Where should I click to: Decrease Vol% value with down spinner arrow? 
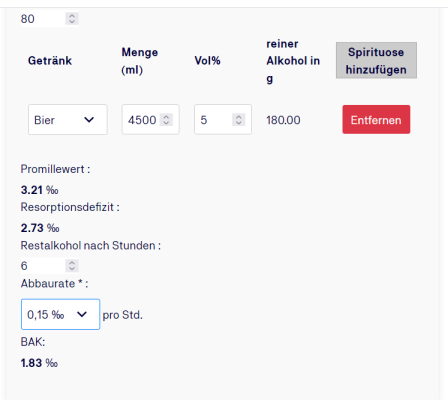click(239, 123)
